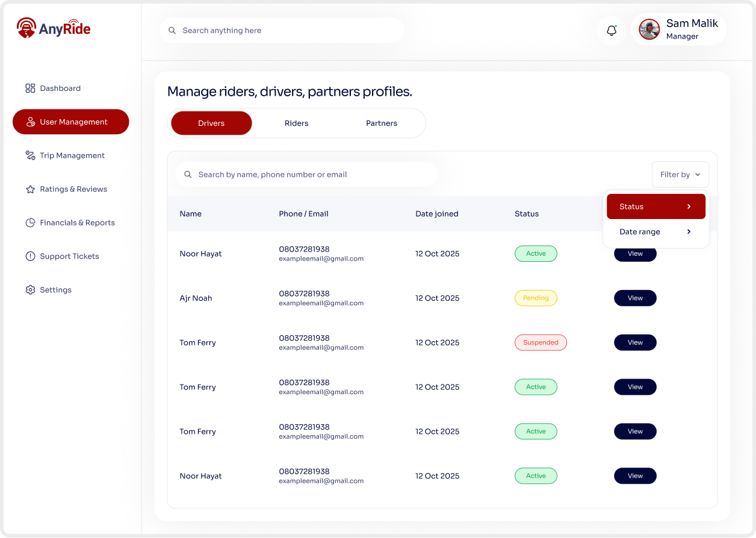Open the notifications bell
Image resolution: width=756 pixels, height=538 pixels.
click(x=612, y=31)
